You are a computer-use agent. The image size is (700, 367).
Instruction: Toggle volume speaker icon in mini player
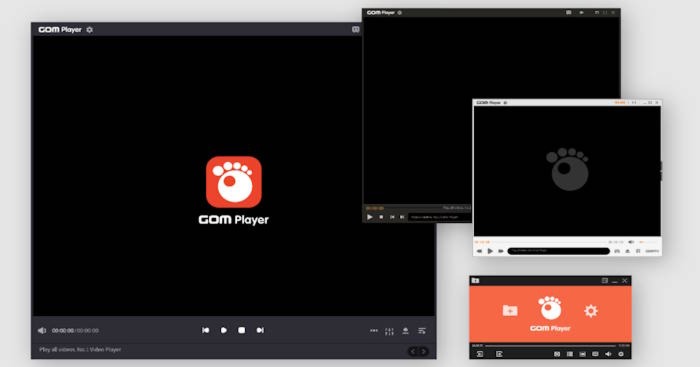tap(608, 354)
